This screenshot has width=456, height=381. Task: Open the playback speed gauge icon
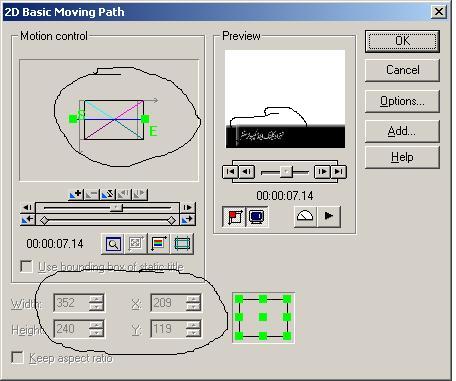(305, 216)
